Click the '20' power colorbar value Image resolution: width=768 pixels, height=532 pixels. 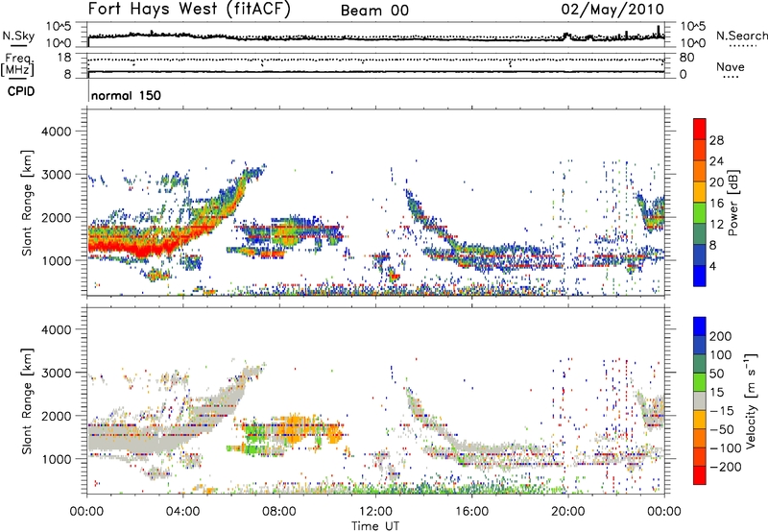(x=716, y=182)
